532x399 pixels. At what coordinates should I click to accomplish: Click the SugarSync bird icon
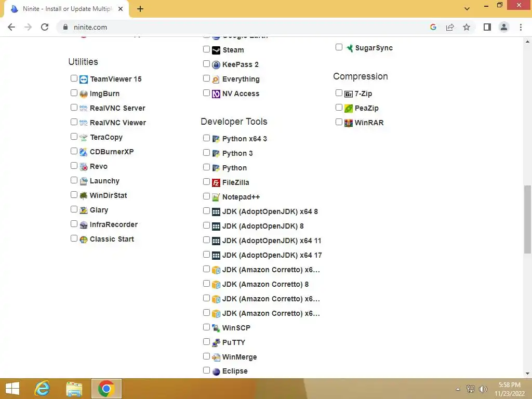click(x=349, y=48)
